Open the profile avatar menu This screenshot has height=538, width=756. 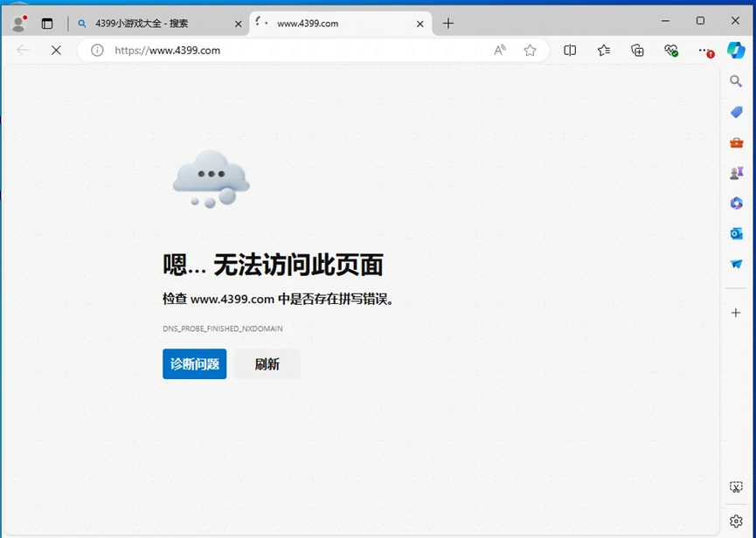pyautogui.click(x=19, y=23)
